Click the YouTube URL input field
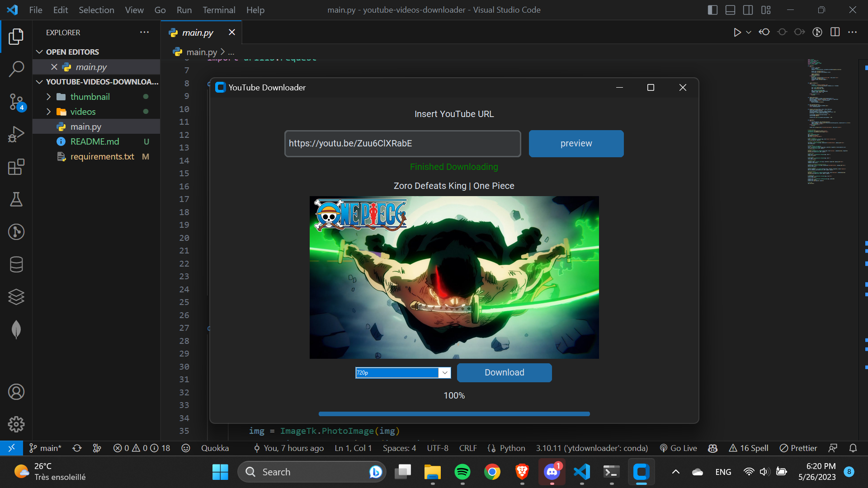Image resolution: width=868 pixels, height=488 pixels. click(x=402, y=143)
